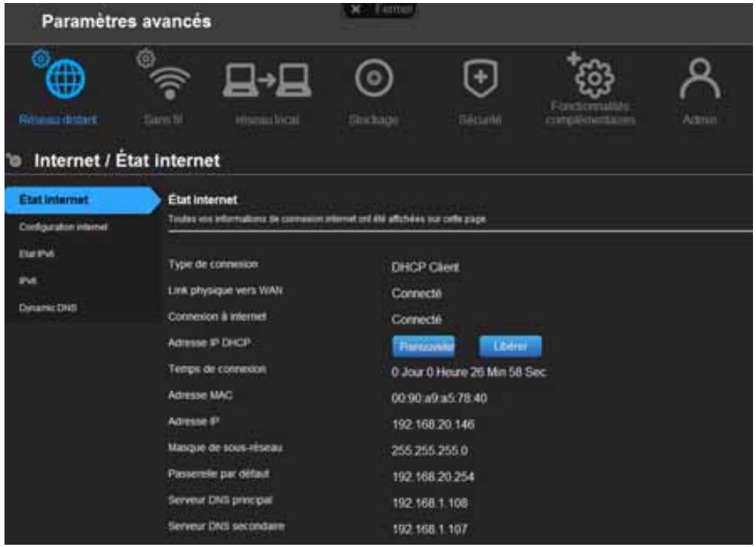This screenshot has height=547, width=756.
Task: Click the default gateway 192.168.20.254
Action: pos(433,477)
